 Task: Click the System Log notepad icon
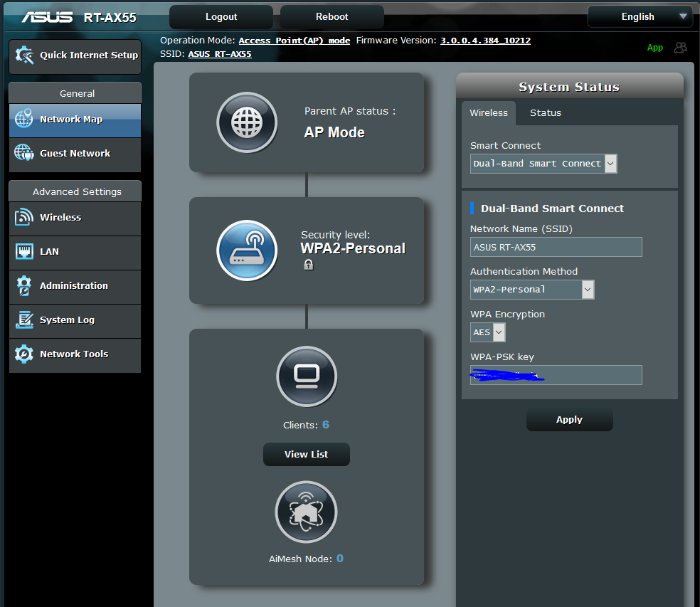25,320
